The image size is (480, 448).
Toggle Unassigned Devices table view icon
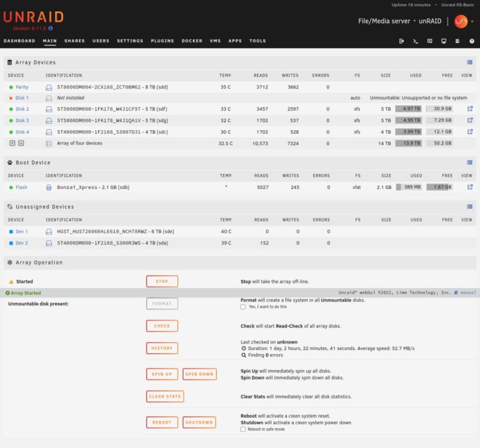469,207
